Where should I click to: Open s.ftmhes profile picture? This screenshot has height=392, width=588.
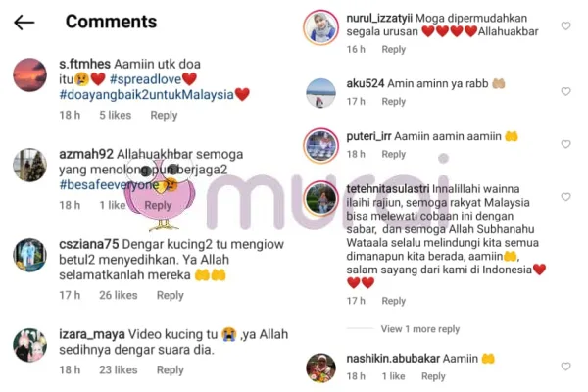[x=30, y=75]
